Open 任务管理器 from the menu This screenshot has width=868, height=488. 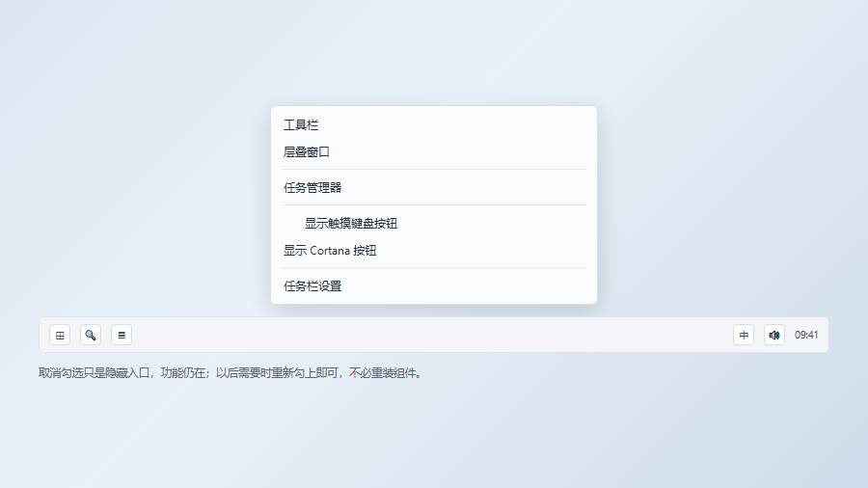[433, 187]
